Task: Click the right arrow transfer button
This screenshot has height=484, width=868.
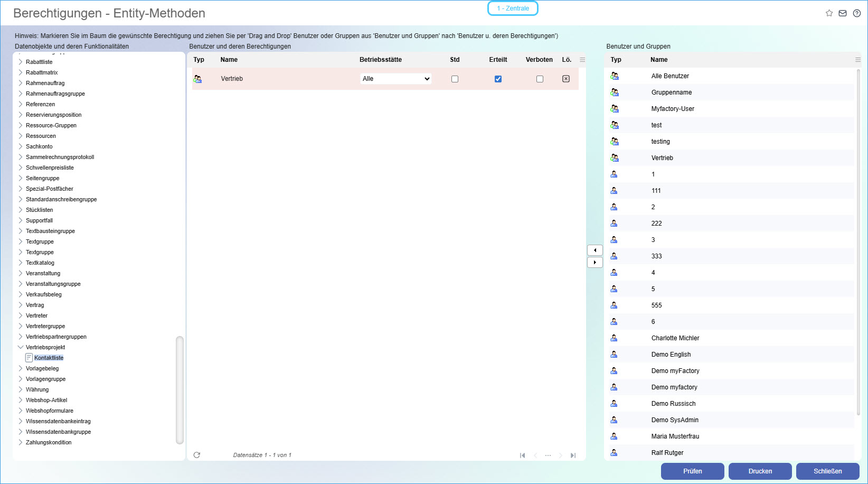Action: 595,263
